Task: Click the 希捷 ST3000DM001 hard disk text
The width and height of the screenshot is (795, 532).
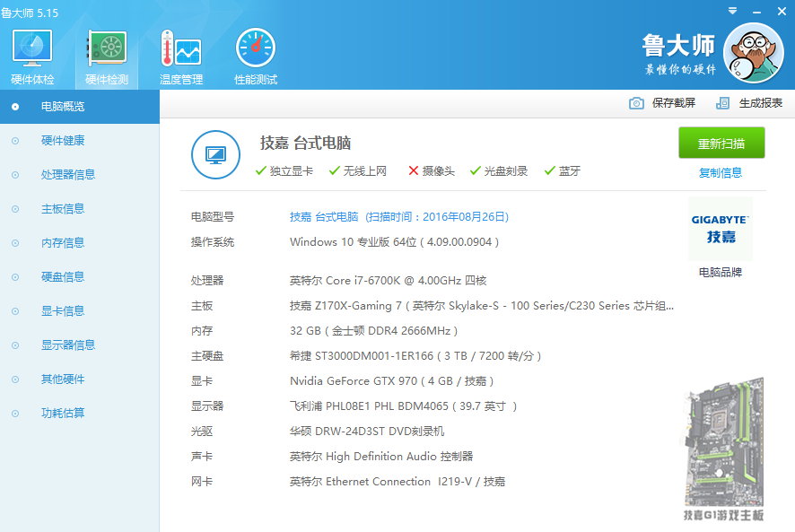Action: tap(415, 356)
